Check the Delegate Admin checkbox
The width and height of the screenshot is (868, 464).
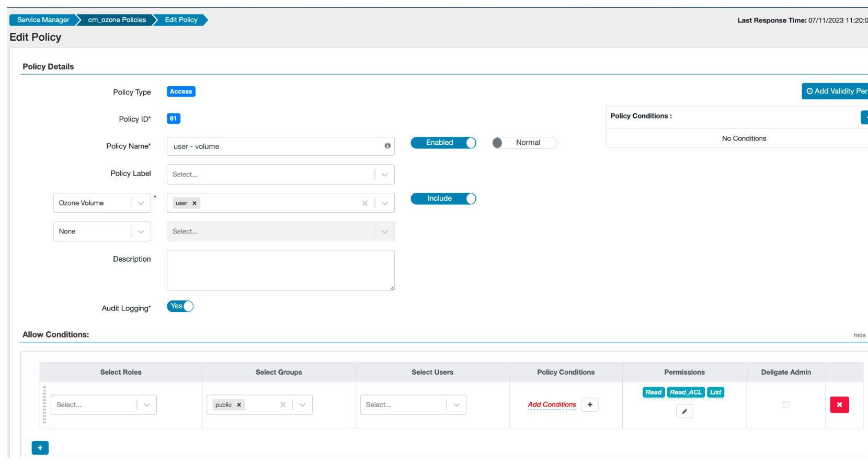click(785, 404)
